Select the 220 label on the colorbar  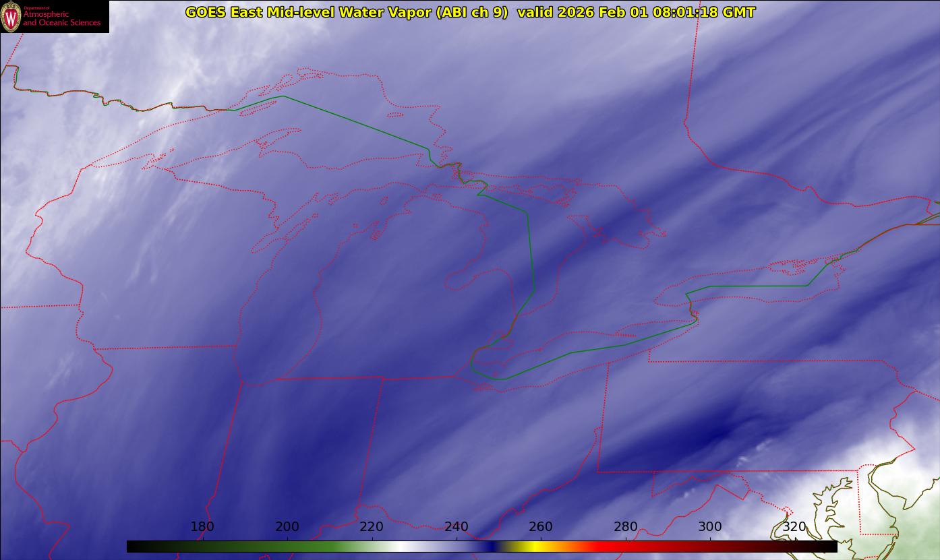pos(372,526)
